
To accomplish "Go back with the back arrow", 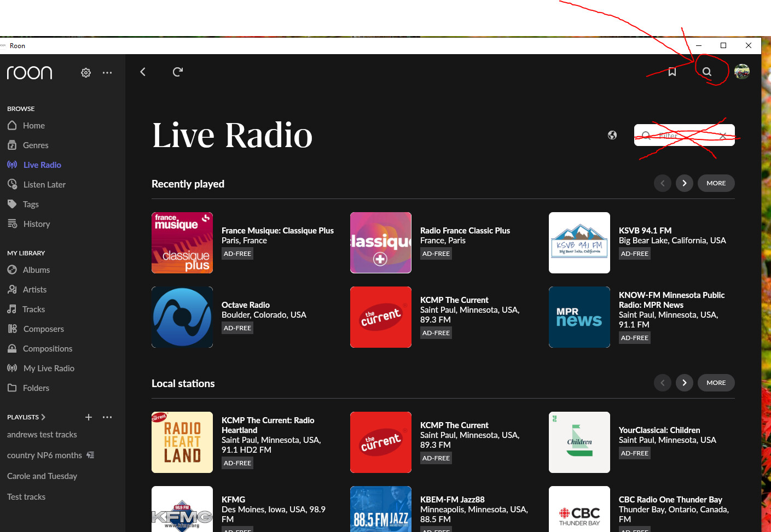I will click(x=143, y=72).
